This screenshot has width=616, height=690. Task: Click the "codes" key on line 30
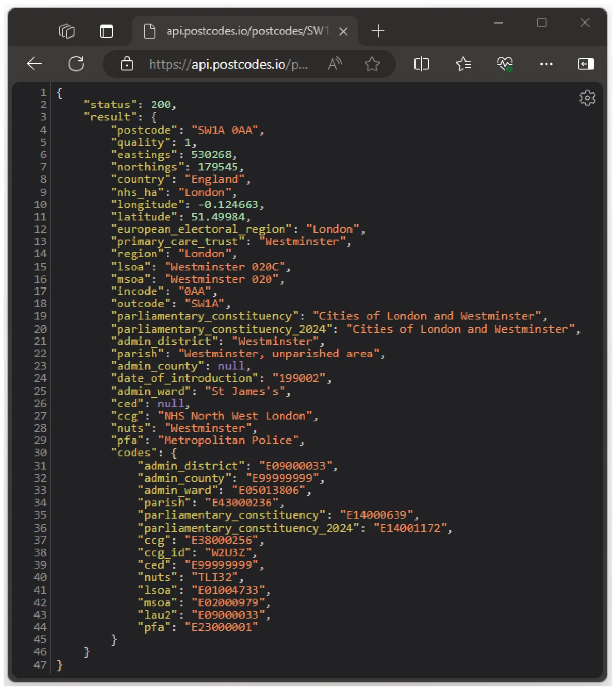[134, 453]
